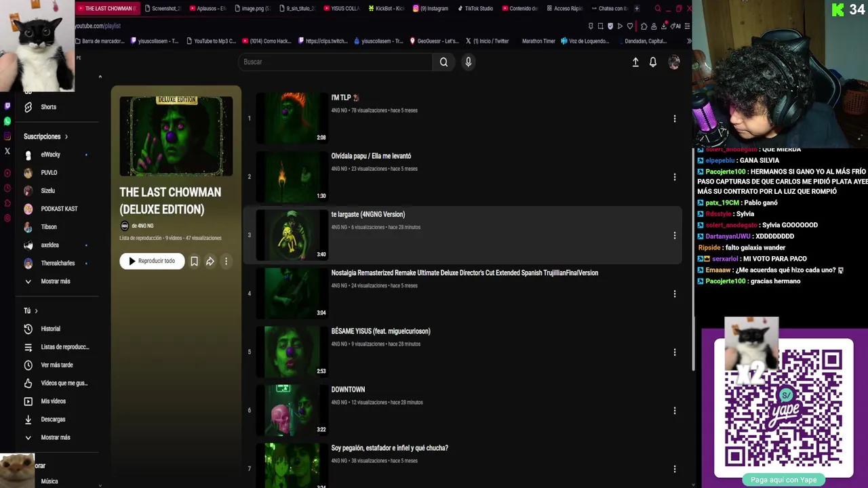Open Instagram in the Opera sidebar
This screenshot has height=488, width=868.
point(7,136)
